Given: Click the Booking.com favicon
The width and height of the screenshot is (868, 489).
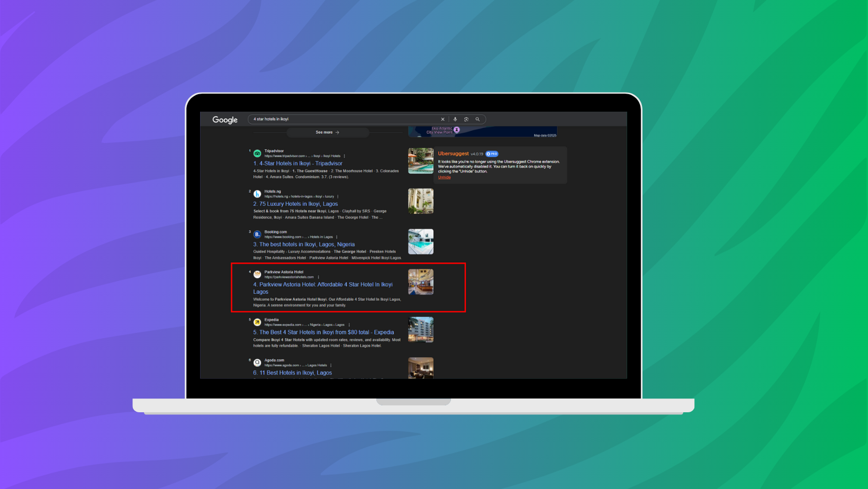Looking at the screenshot, I should point(257,234).
